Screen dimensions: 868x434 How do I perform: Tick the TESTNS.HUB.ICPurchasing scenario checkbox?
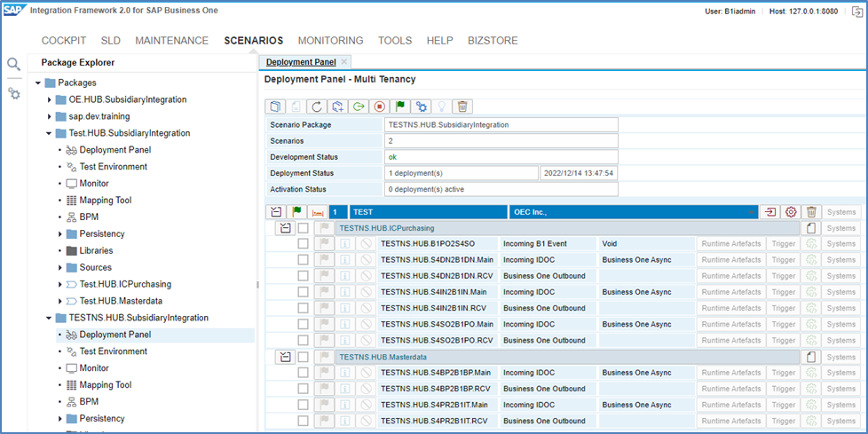303,228
